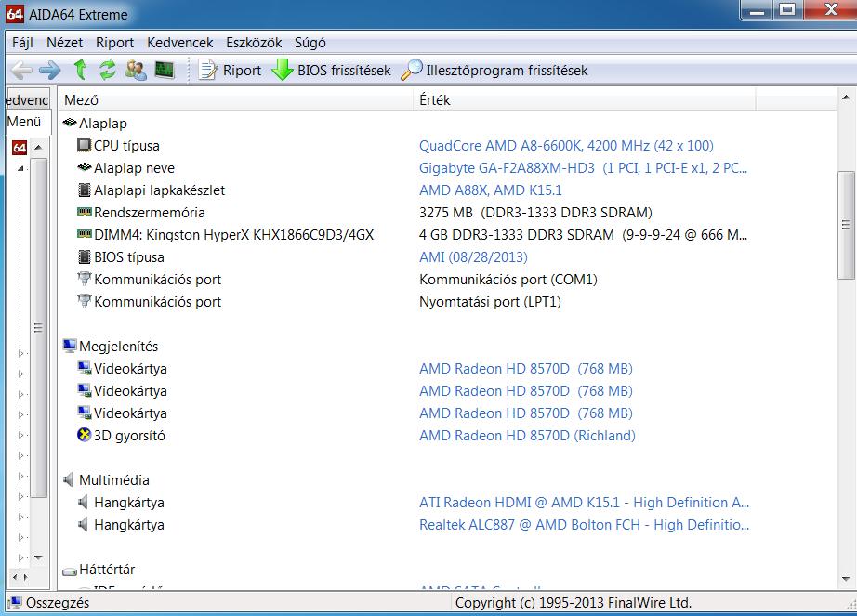
Task: Click the Alaplapi lapkakészlet icon
Action: 85,190
